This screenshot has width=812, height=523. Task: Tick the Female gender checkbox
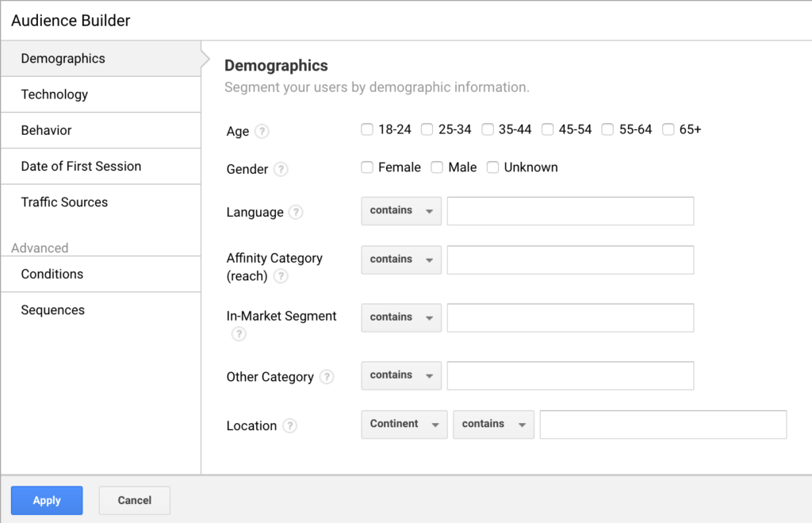tap(367, 167)
